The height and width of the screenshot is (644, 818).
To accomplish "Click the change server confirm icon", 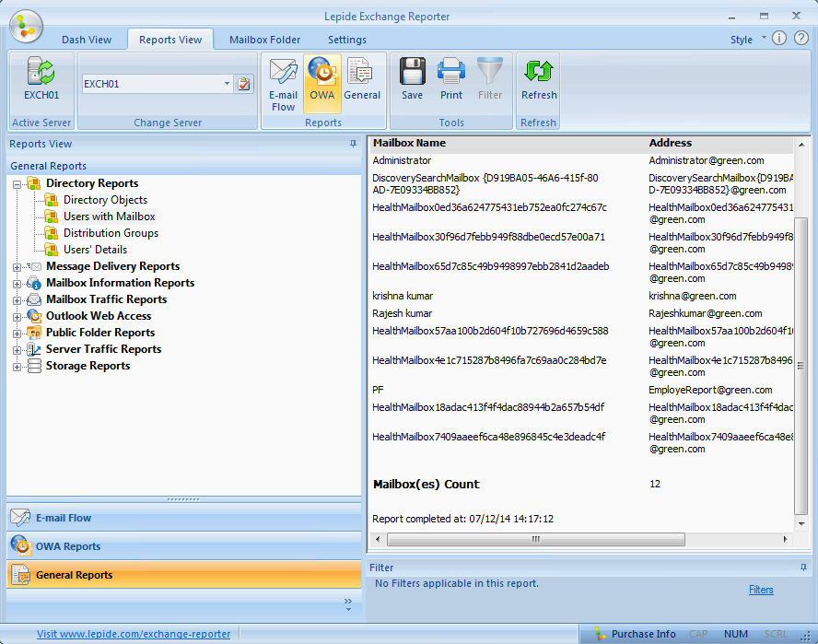I will coord(243,84).
